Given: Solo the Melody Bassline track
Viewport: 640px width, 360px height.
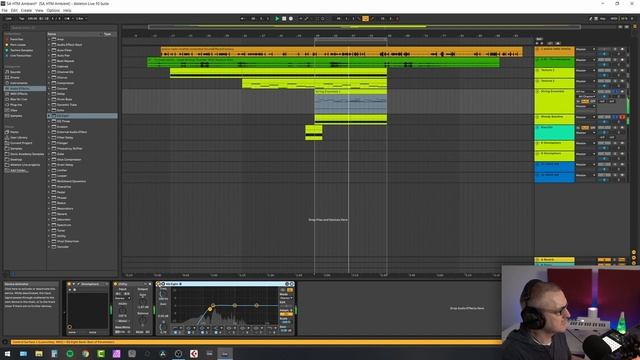Looking at the screenshot, I should click(x=616, y=117).
